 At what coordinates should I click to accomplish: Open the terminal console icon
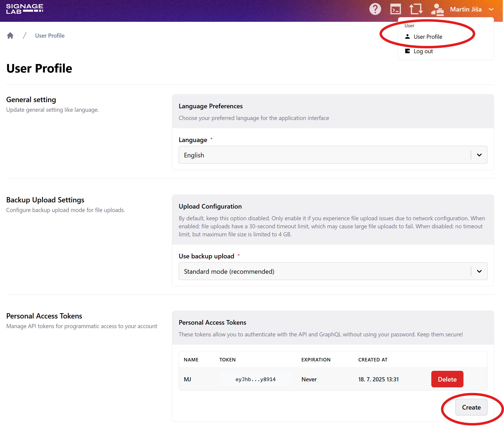point(396,9)
